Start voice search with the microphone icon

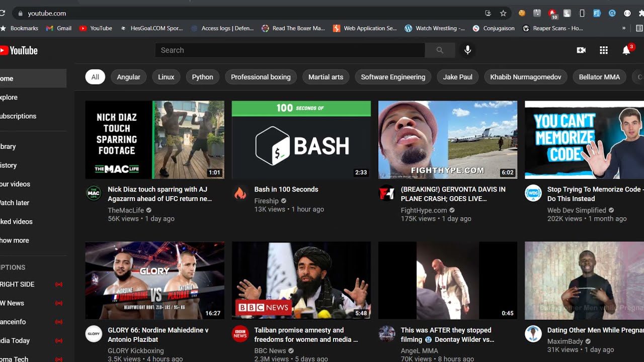(467, 50)
